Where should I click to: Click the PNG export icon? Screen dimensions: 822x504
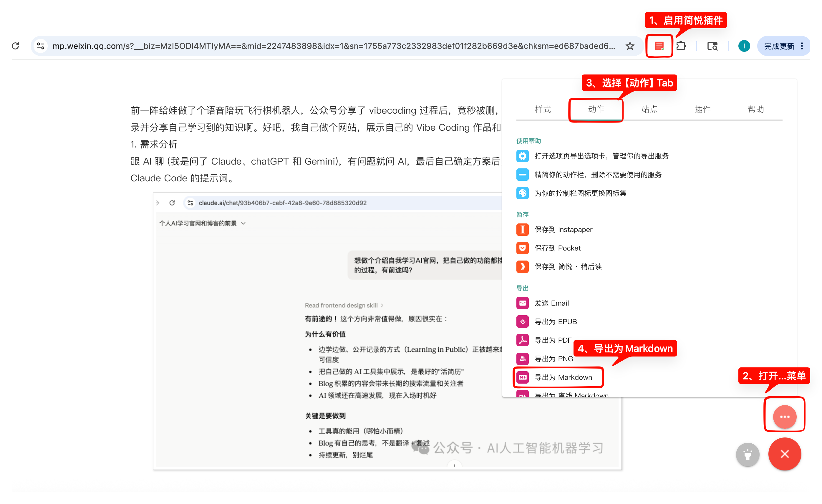point(522,359)
